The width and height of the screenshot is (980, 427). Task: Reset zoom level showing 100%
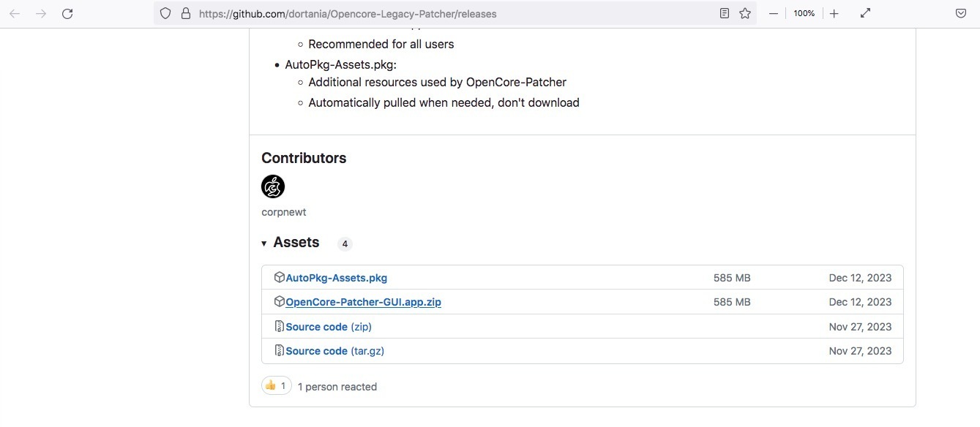click(804, 13)
